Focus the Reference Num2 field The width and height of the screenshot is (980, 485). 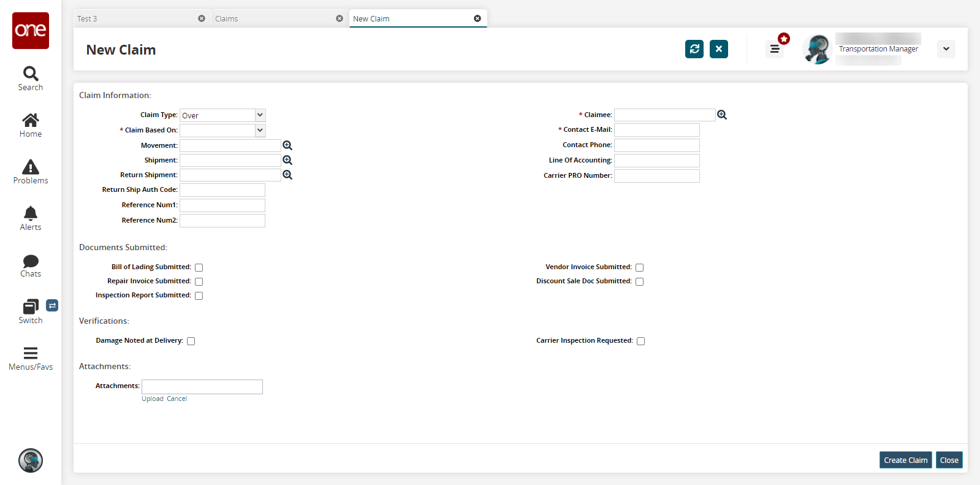click(x=222, y=221)
